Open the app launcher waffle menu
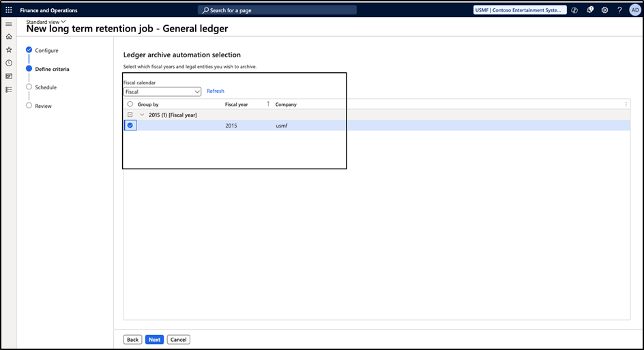Image resolution: width=644 pixels, height=350 pixels. click(x=9, y=10)
